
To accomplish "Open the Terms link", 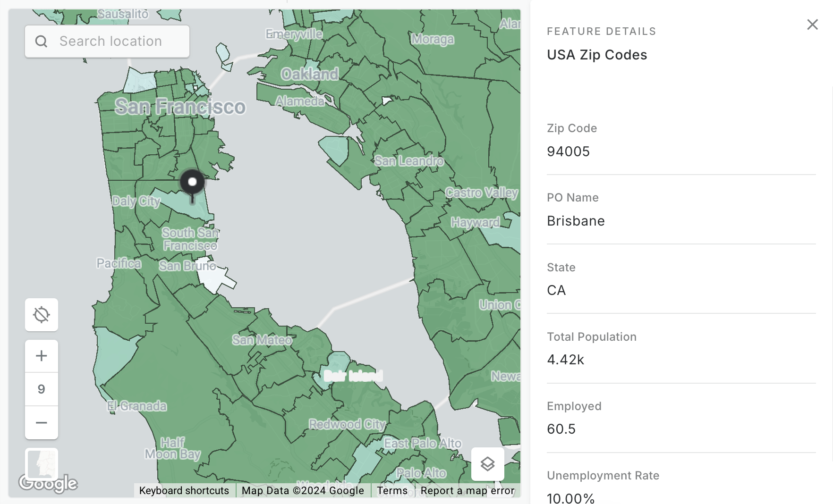I will coord(392,491).
